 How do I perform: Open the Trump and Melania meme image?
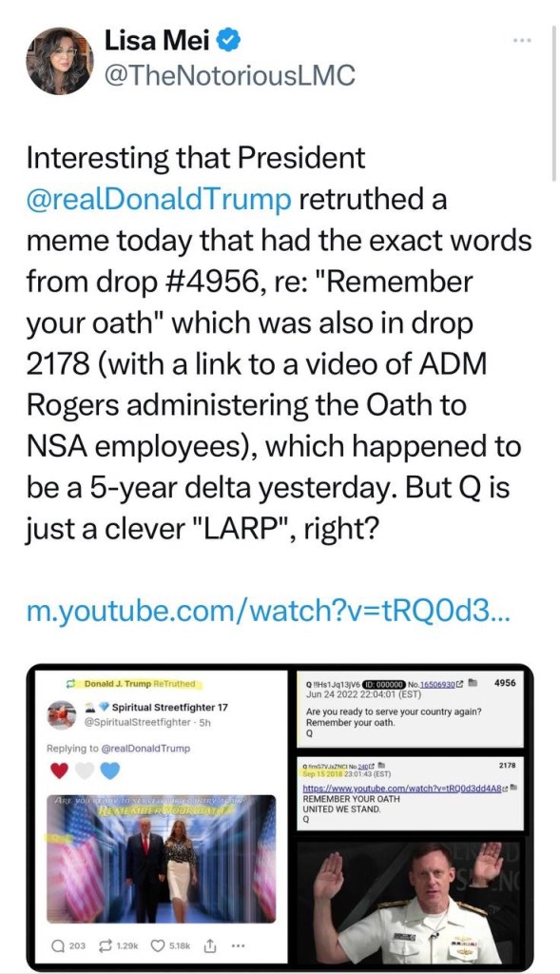[x=161, y=858]
